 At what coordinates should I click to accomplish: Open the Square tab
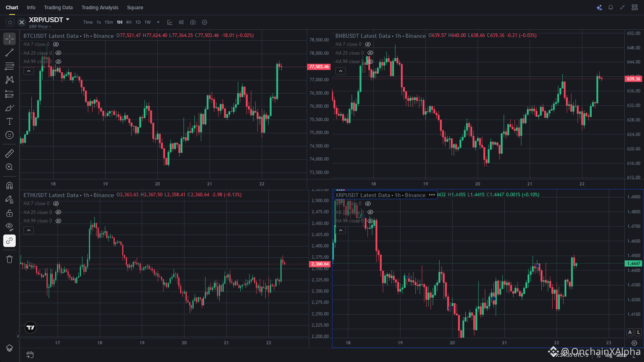click(135, 8)
